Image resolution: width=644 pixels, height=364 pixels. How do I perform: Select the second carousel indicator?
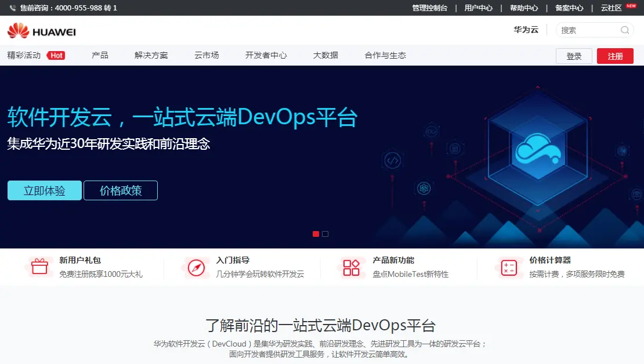point(325,234)
